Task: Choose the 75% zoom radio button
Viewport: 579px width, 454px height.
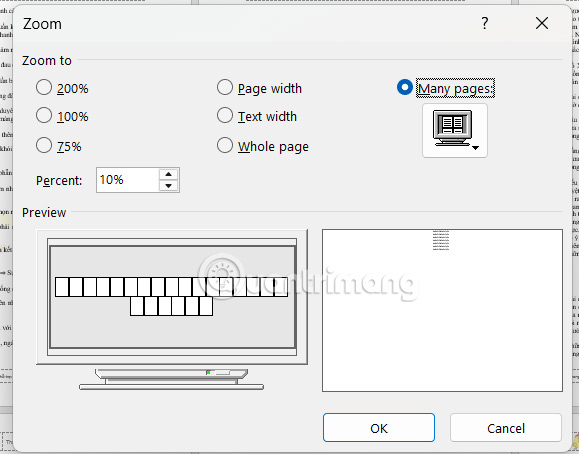Action: tap(44, 145)
